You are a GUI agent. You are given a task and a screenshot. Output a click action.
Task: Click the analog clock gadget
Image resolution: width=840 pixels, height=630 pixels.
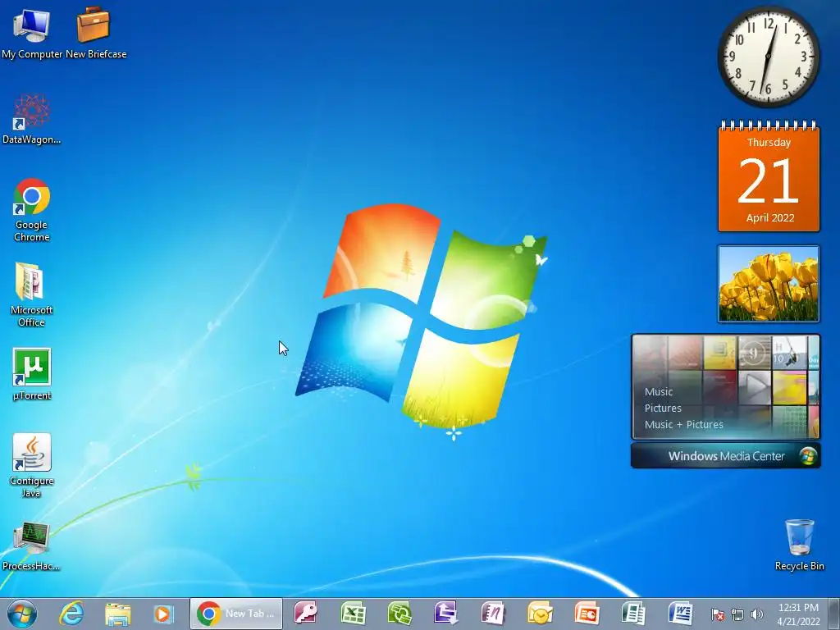click(x=769, y=56)
